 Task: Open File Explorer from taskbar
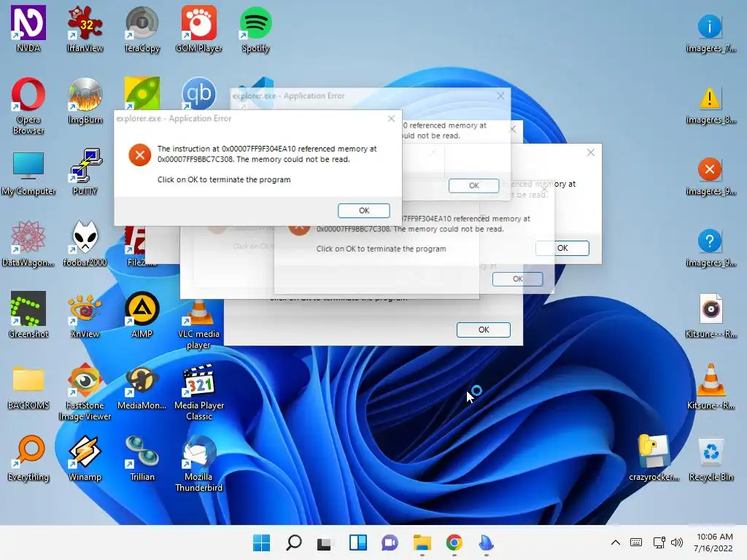click(422, 542)
